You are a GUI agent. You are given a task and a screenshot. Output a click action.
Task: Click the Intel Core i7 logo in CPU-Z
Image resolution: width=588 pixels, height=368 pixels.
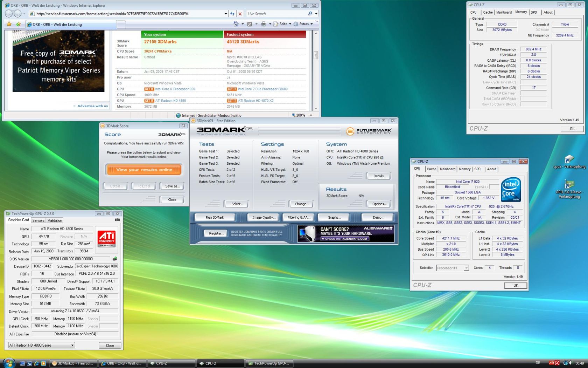(x=511, y=190)
